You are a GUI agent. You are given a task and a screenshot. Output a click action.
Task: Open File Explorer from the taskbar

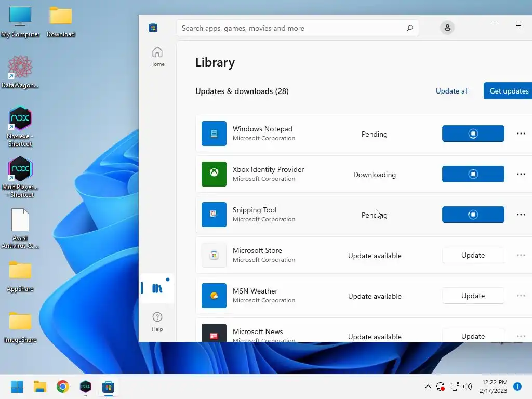39,387
